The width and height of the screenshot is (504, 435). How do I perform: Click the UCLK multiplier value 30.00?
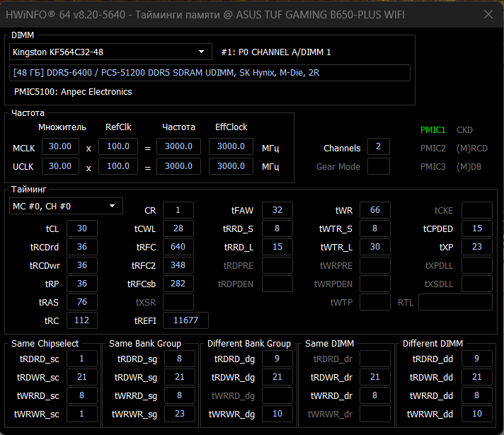60,166
